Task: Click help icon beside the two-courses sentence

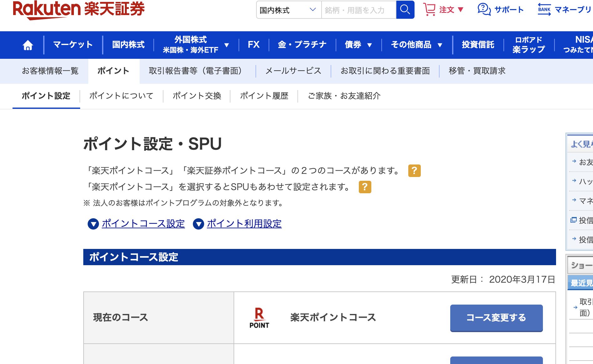Action: (x=414, y=171)
